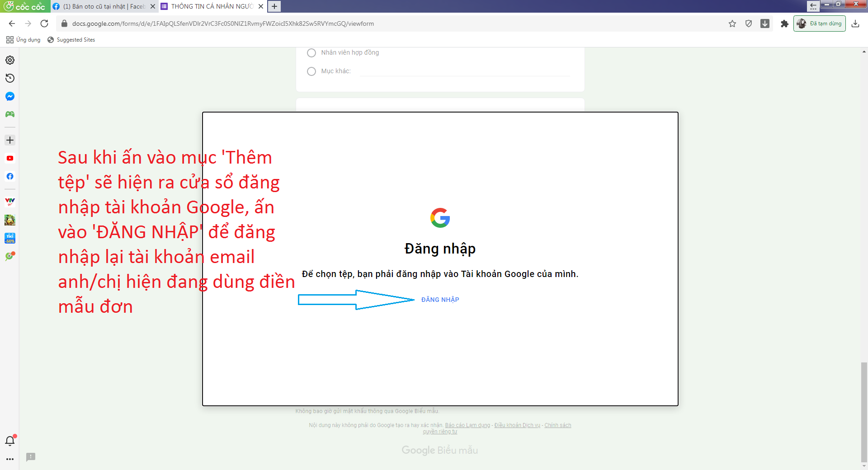
Task: Open the 'Chính sách quyền riêng tư' link
Action: (x=558, y=425)
